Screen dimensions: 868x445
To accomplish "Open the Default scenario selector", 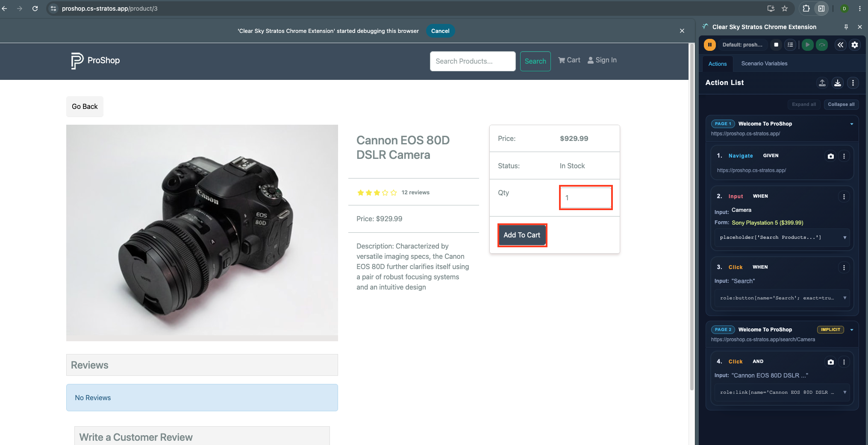I will coord(742,45).
